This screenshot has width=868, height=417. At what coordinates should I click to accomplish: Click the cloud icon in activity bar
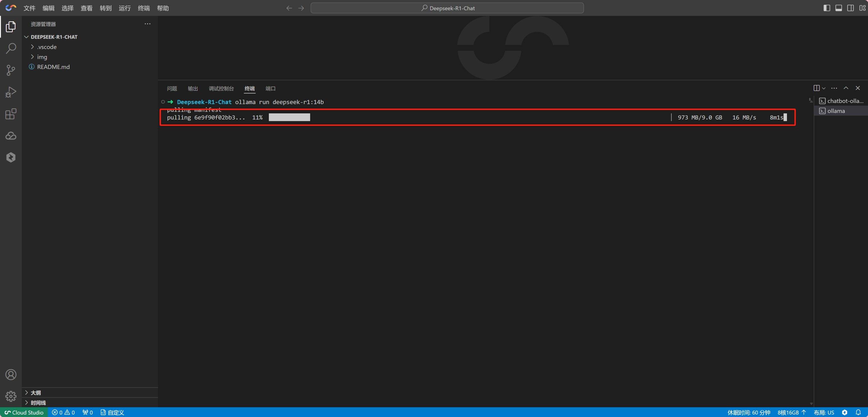(11, 136)
